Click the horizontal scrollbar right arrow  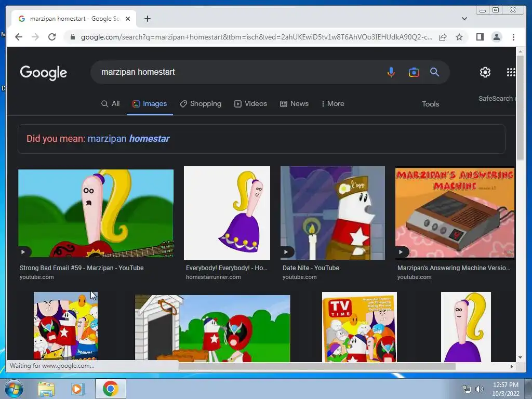(x=512, y=366)
